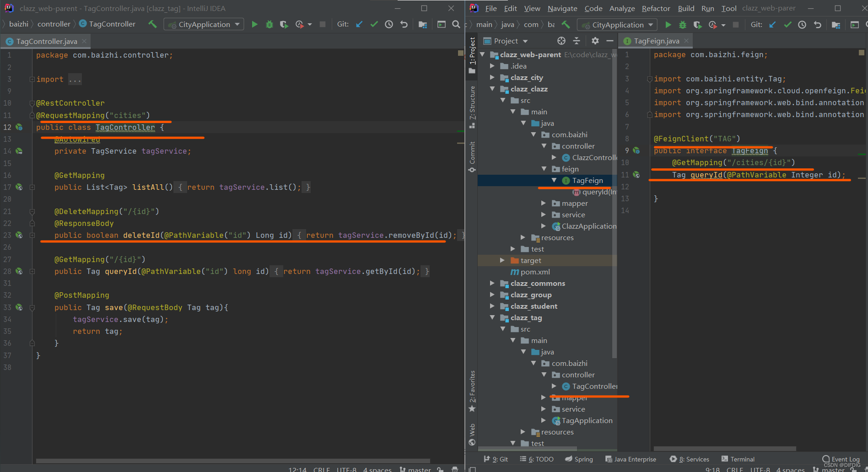The image size is (868, 472).
Task: Open Git history clock icon in left toolbar
Action: [389, 24]
